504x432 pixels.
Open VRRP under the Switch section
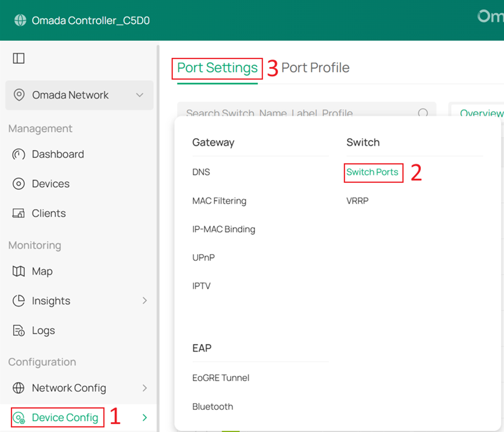tap(357, 201)
